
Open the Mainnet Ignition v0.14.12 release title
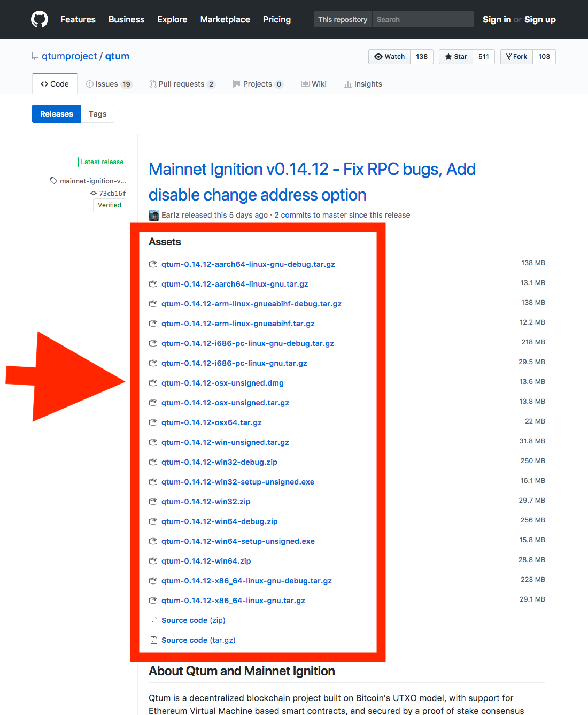point(312,182)
